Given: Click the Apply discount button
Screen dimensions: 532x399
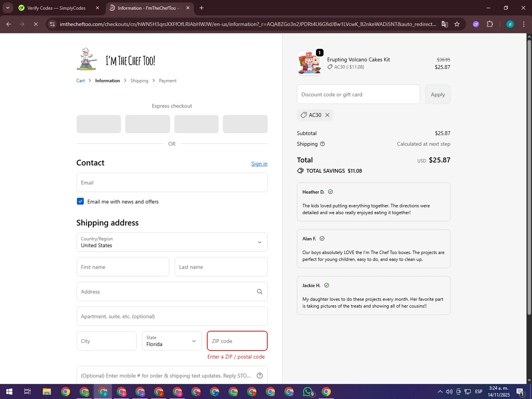Looking at the screenshot, I should pos(438,94).
